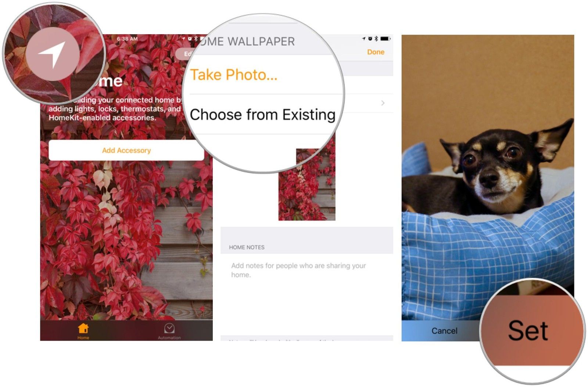Tap the location arrow icon in the magnified circle

point(53,54)
